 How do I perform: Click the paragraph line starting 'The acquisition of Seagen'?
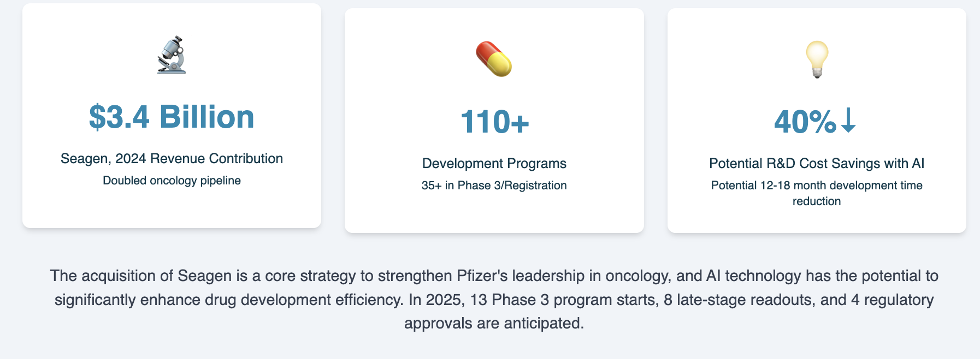[494, 276]
